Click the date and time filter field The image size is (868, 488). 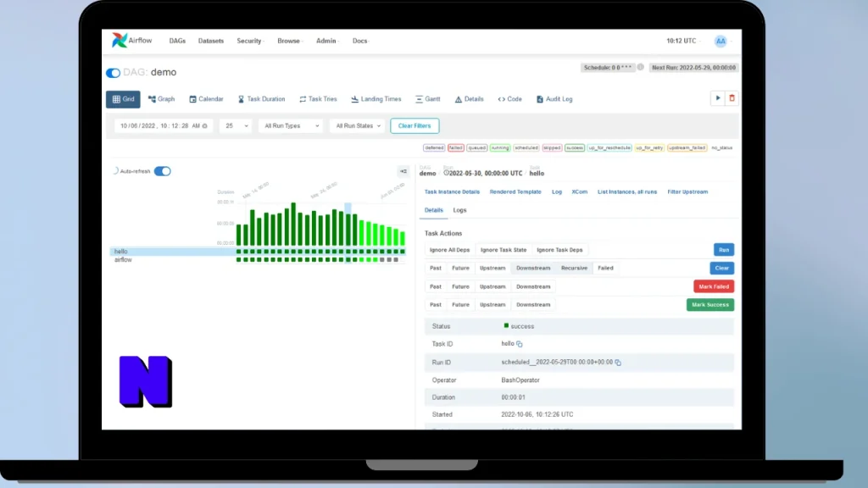pyautogui.click(x=164, y=125)
